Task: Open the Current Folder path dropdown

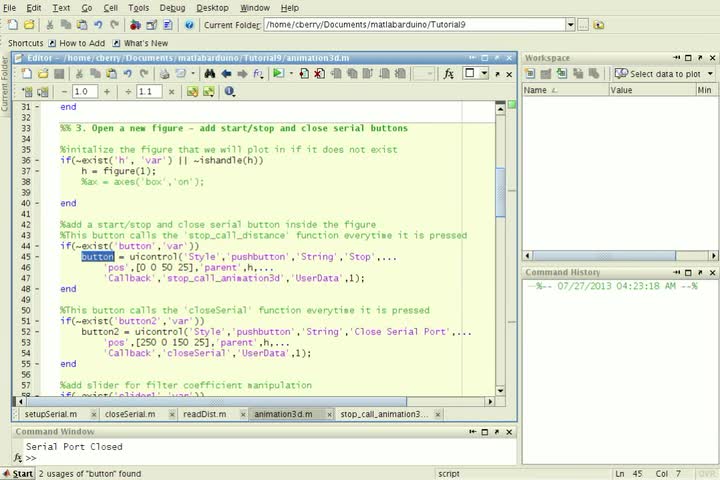Action: coord(570,25)
